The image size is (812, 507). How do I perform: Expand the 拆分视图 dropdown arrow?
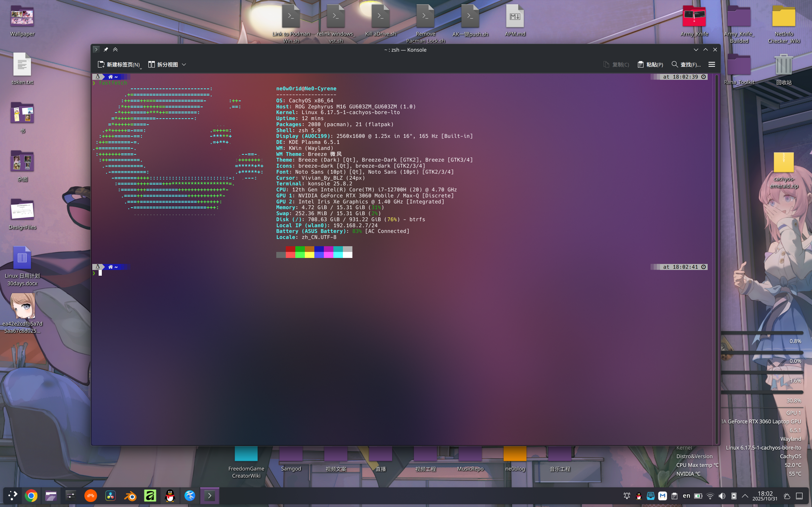click(184, 64)
